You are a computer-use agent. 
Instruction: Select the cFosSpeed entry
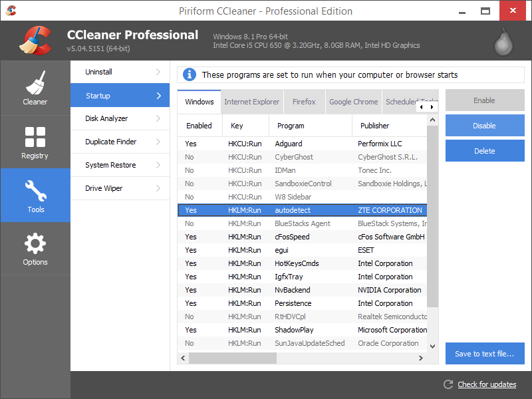click(x=302, y=237)
